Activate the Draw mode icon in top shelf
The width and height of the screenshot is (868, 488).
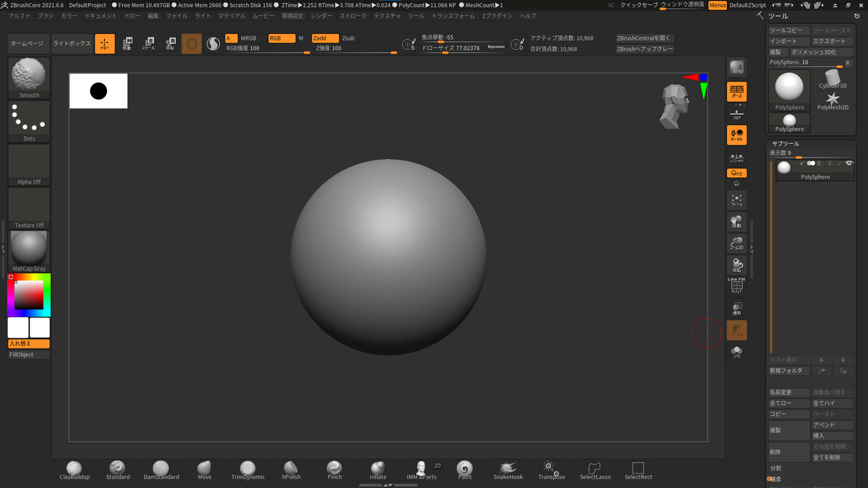click(105, 44)
